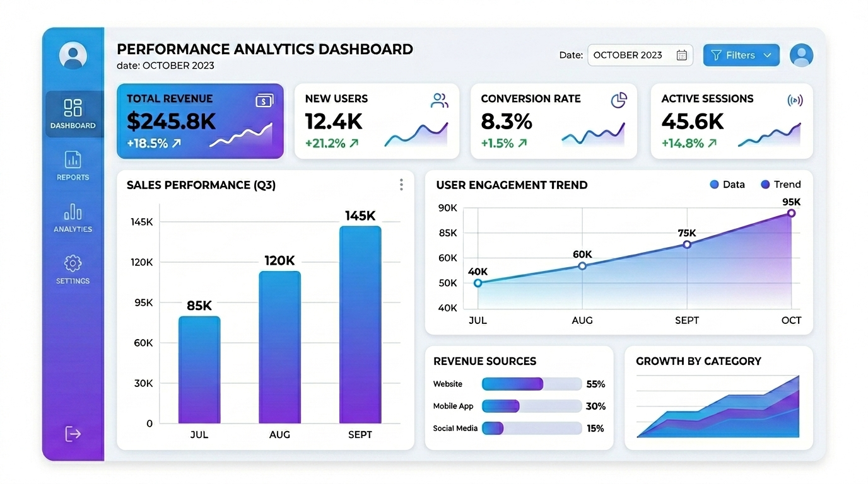Click the sidebar profile avatar
The image size is (868, 484).
73,55
